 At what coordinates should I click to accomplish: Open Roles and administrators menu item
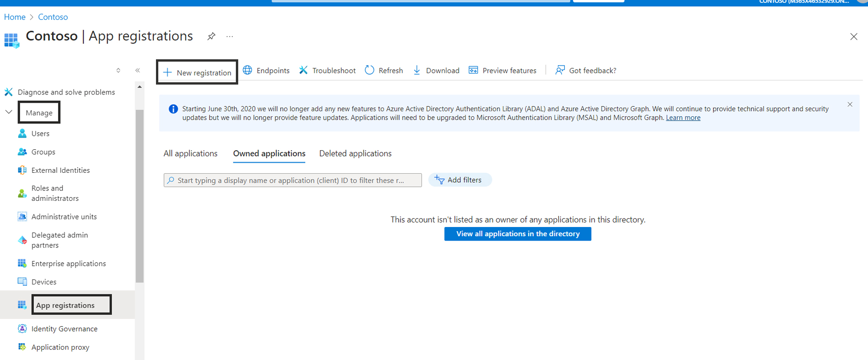[55, 193]
